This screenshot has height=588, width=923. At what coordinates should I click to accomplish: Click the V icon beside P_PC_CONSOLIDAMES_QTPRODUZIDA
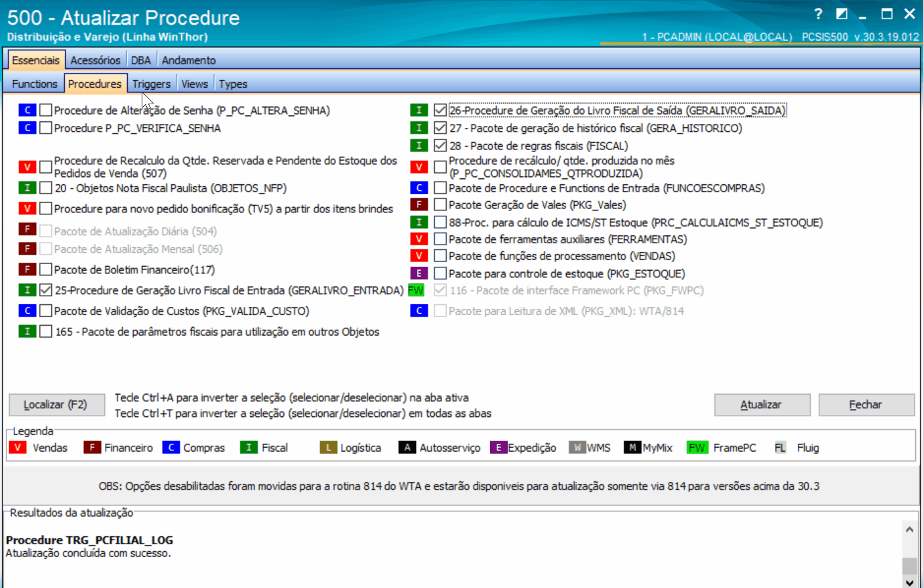pyautogui.click(x=419, y=167)
